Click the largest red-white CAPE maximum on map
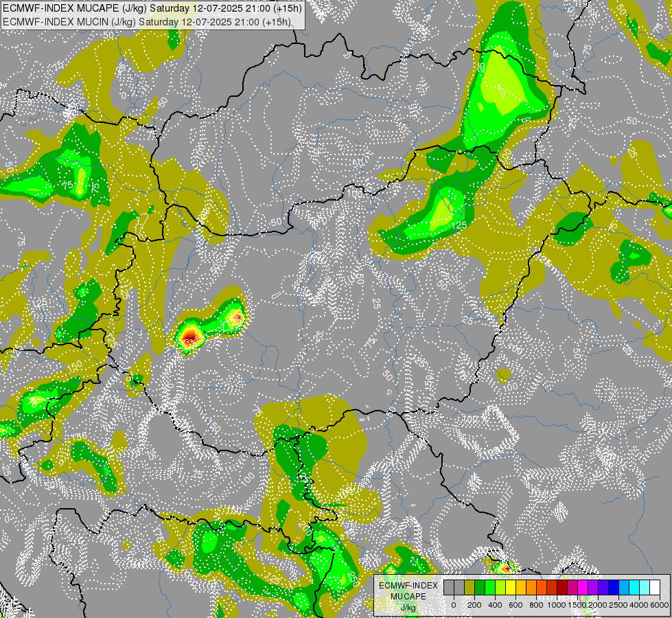 (190, 338)
